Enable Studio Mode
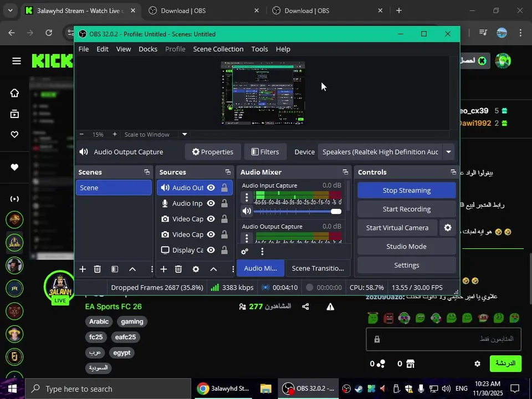The height and width of the screenshot is (399, 532). 406,246
